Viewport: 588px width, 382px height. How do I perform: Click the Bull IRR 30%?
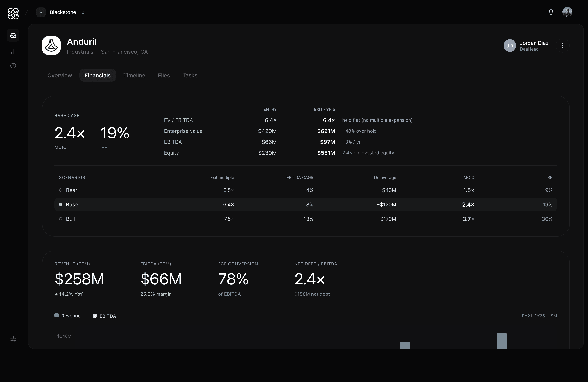point(547,219)
